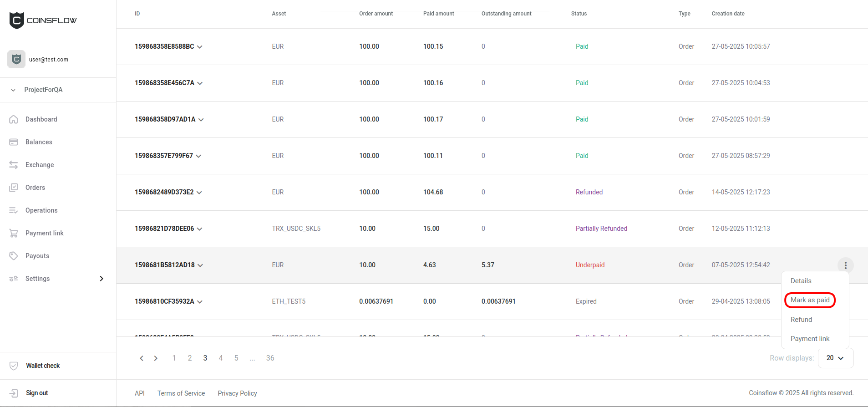
Task: Click the Exchange arrows icon
Action: [x=14, y=165]
